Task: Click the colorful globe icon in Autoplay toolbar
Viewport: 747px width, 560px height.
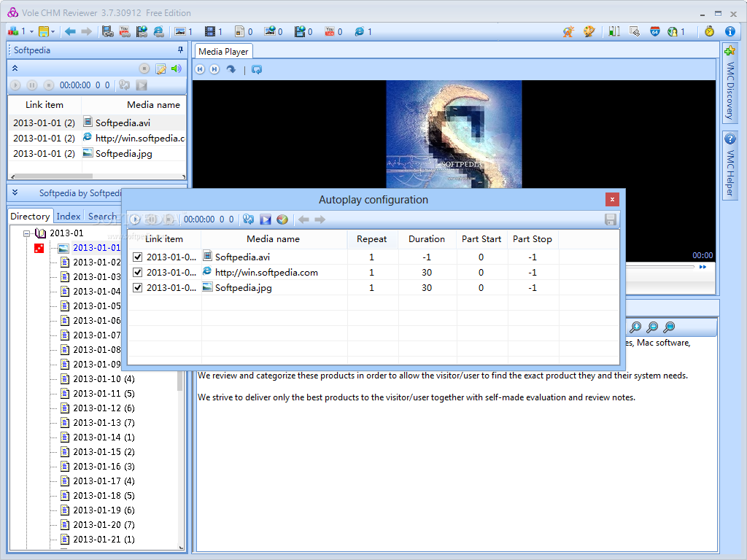Action: point(282,219)
